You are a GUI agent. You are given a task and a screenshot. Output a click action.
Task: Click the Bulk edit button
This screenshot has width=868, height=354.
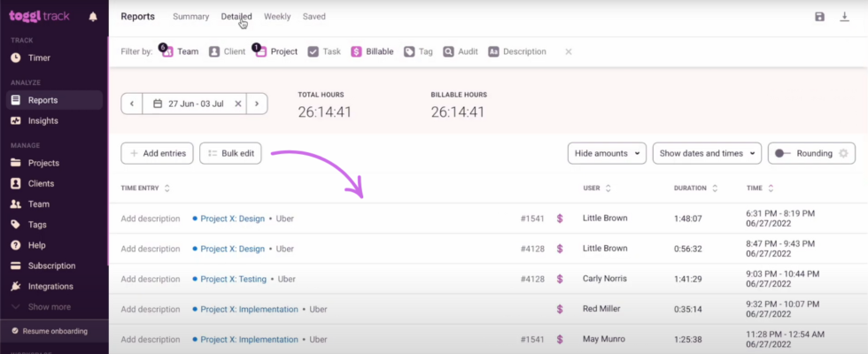click(230, 153)
